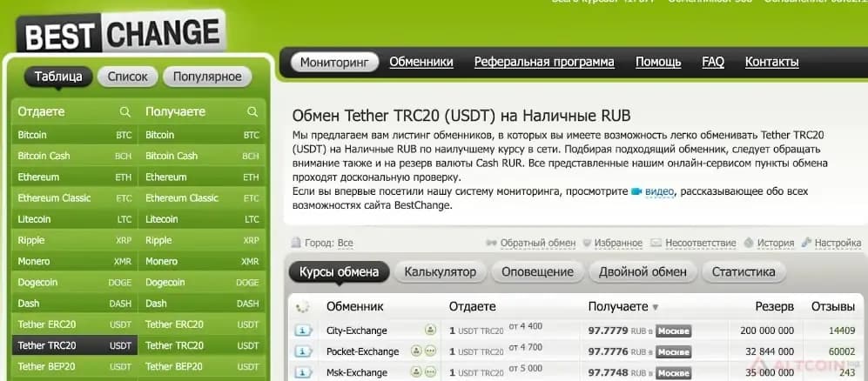Open the Город: Все city selector
This screenshot has height=381, width=868.
pyautogui.click(x=327, y=244)
